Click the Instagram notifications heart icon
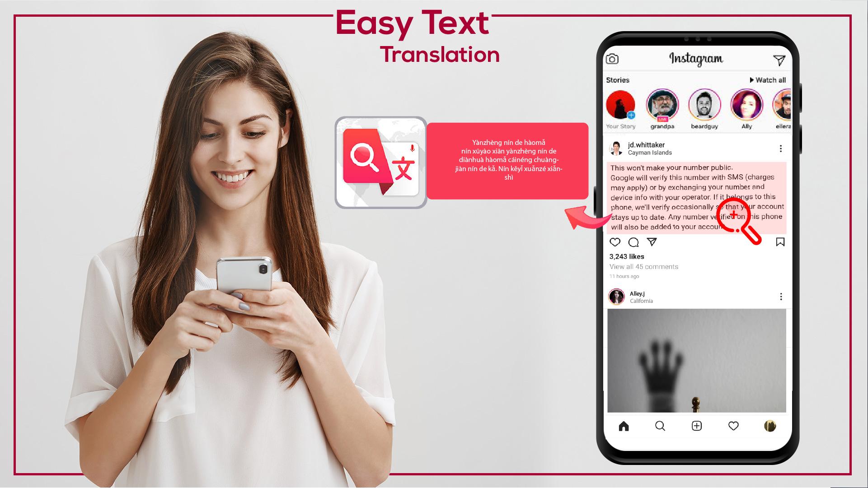The image size is (868, 488). point(733,424)
